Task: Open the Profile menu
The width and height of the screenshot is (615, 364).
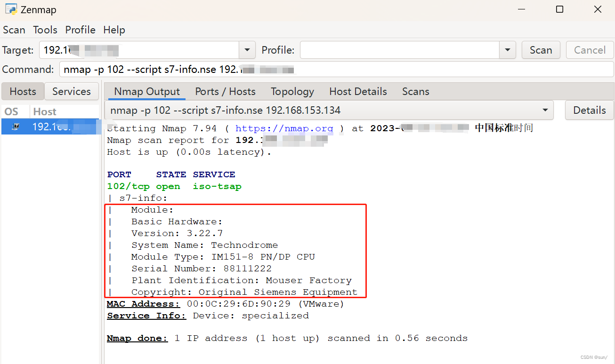Action: pos(80,30)
